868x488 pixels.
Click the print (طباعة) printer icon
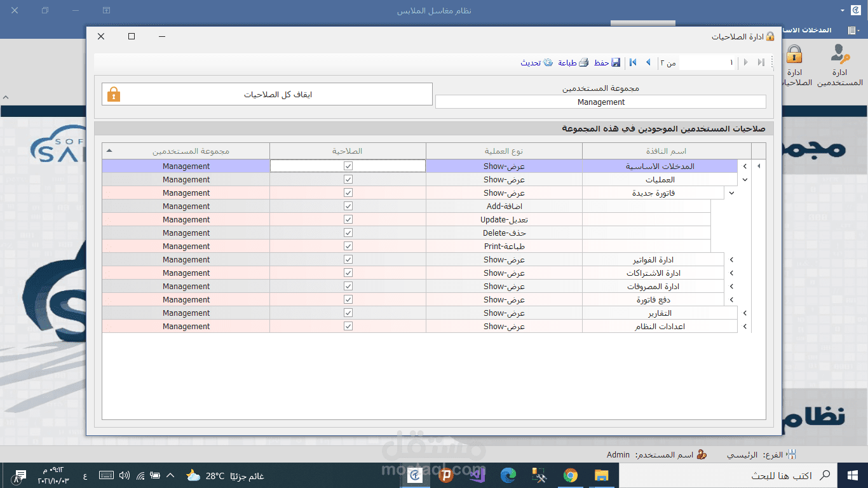[x=583, y=62]
